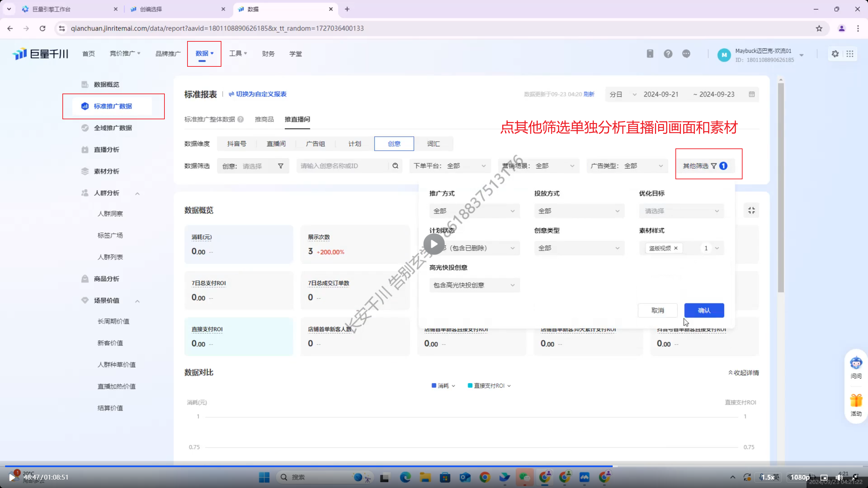Click the help question mark icon
The width and height of the screenshot is (868, 488).
click(668, 54)
